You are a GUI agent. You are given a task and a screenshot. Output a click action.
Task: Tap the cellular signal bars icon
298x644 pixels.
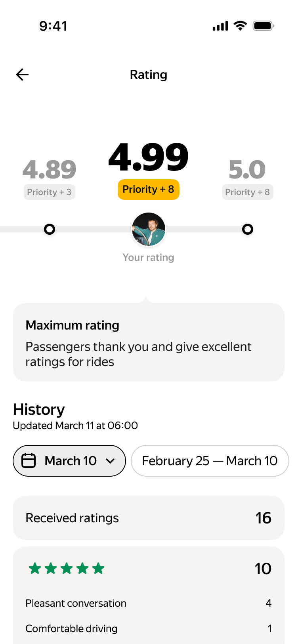click(220, 26)
